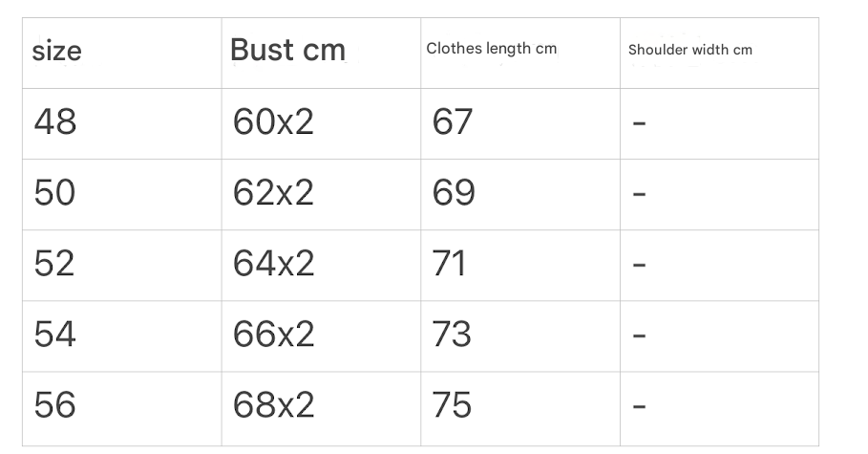Select the size 54 cell
The height and width of the screenshot is (454, 868).
click(54, 335)
